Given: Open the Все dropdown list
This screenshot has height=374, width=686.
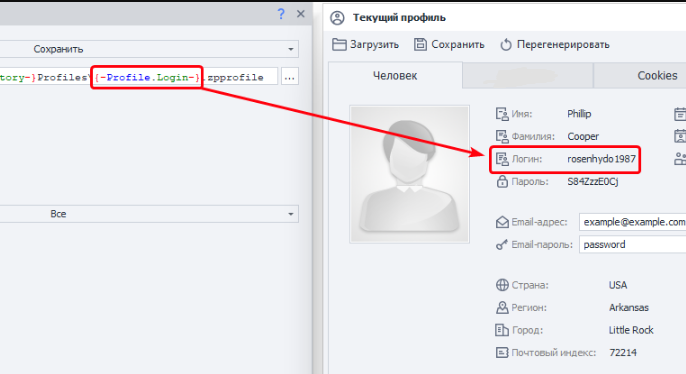Looking at the screenshot, I should tap(149, 214).
